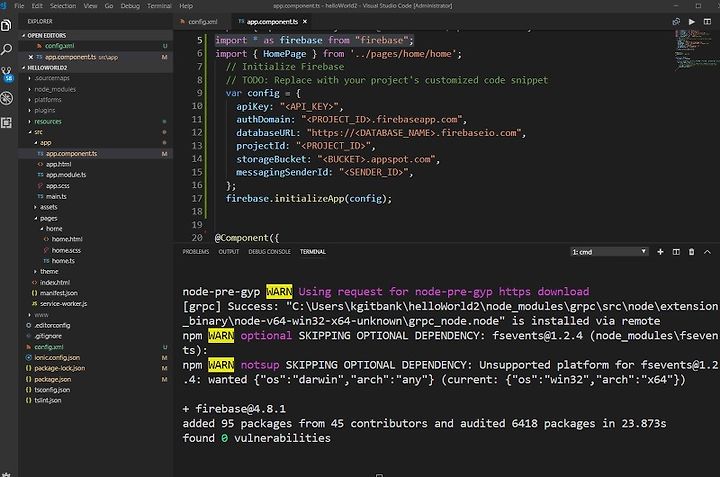
Task: Open the Selection menu
Action: [63, 6]
